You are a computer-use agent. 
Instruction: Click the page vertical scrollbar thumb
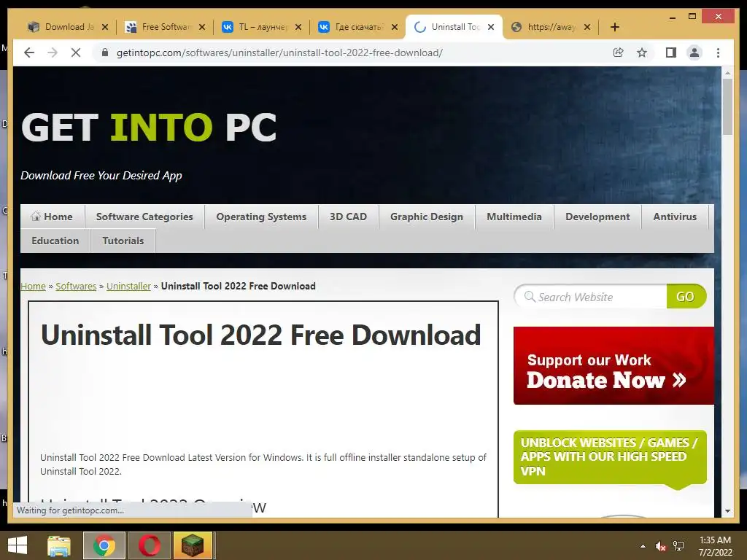727,107
